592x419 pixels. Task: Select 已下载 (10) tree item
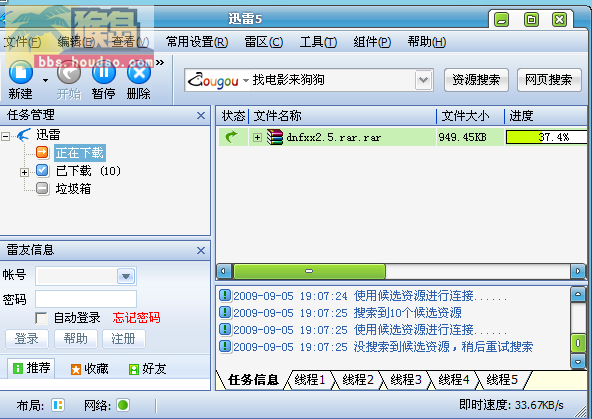click(88, 171)
